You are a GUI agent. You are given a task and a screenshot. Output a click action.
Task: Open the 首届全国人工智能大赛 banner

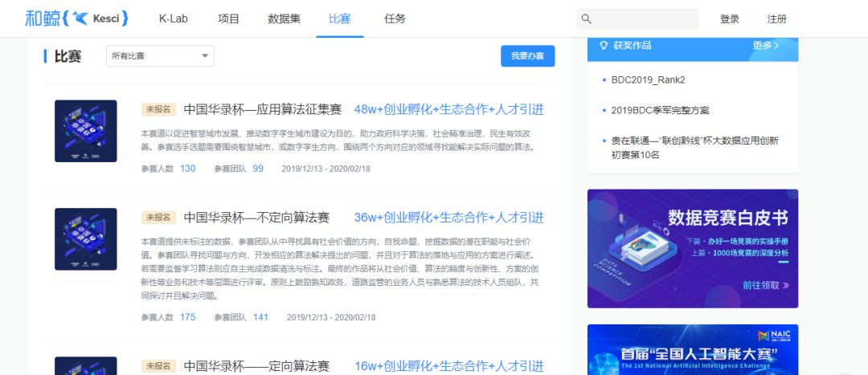click(693, 349)
